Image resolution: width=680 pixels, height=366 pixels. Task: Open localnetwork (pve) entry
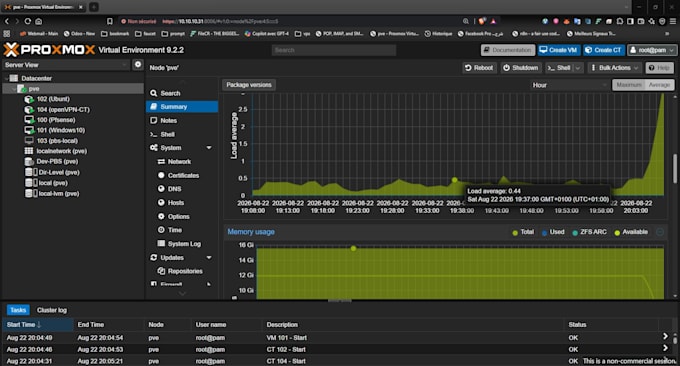[x=61, y=151]
